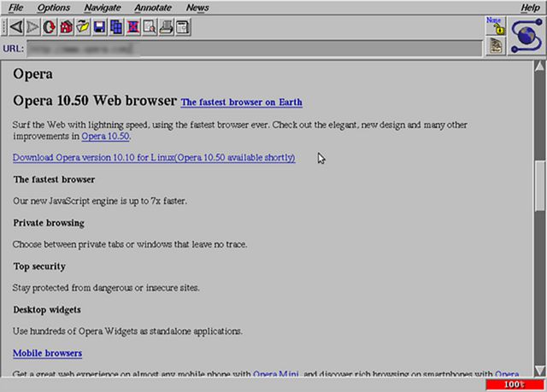The image size is (547, 392).
Task: Open a URL with the yellow folder icon
Action: click(x=83, y=26)
